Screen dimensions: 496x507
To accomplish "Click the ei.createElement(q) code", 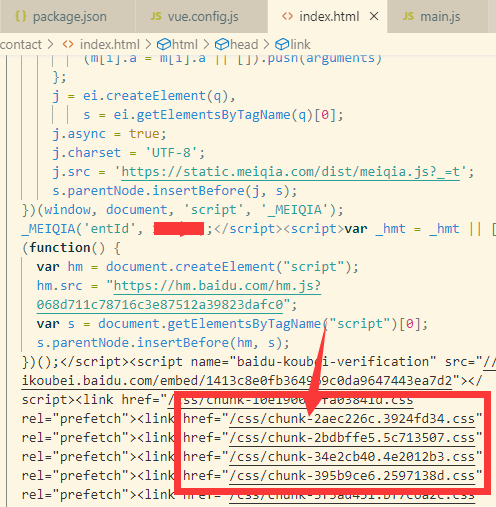I will pyautogui.click(x=155, y=96).
